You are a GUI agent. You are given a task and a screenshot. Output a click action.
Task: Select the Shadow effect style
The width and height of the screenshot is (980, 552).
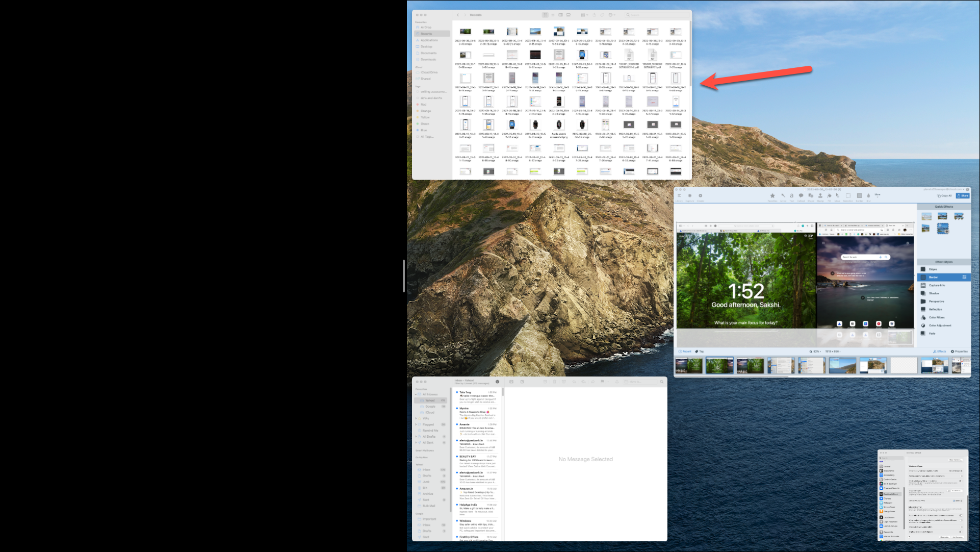(934, 293)
